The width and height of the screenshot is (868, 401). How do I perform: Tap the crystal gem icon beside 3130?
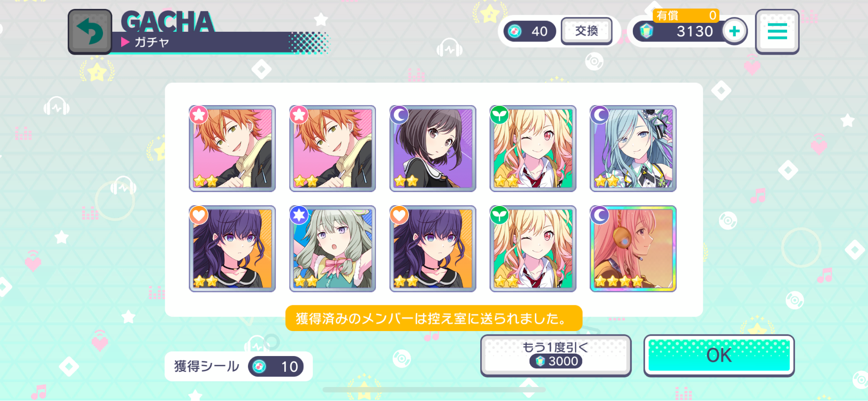[646, 31]
